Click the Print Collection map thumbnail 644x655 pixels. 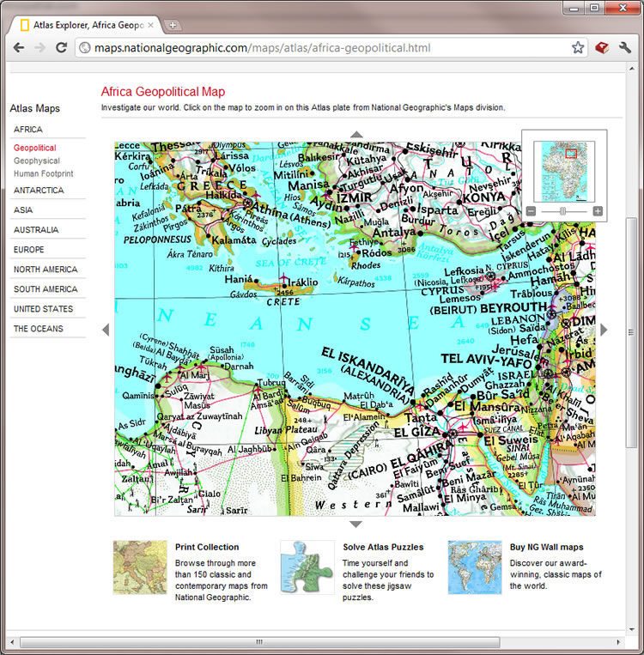point(140,567)
